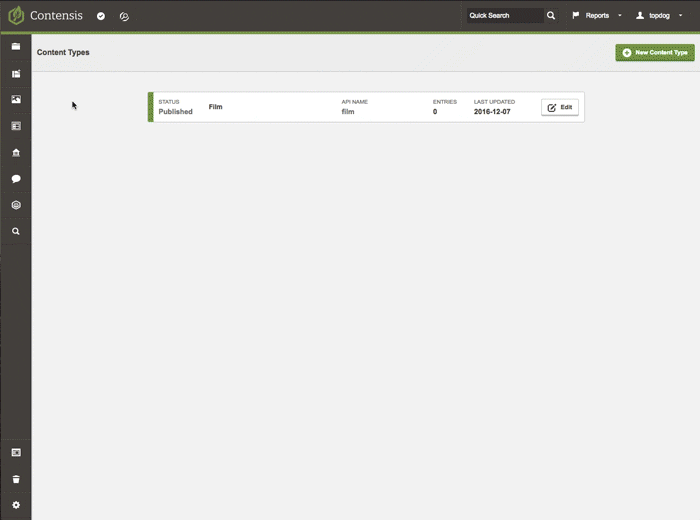Open the Reports menu
Viewport: 700px width, 520px height.
597,16
